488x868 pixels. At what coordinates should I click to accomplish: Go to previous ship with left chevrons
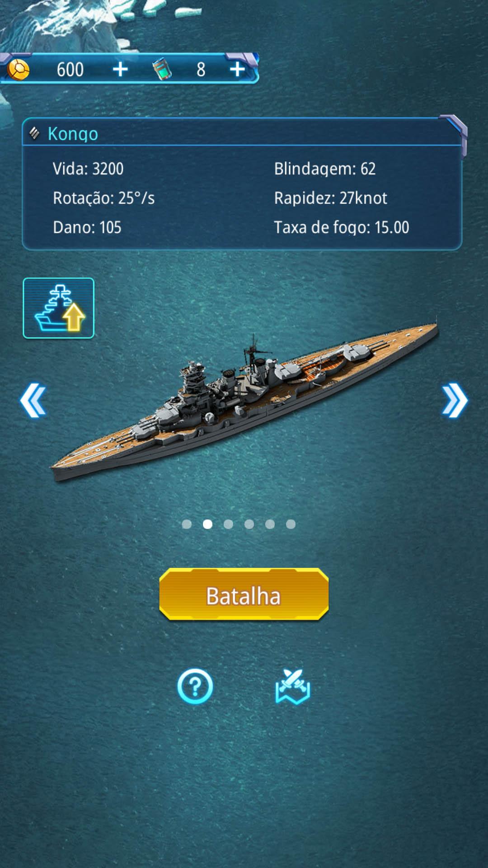33,400
